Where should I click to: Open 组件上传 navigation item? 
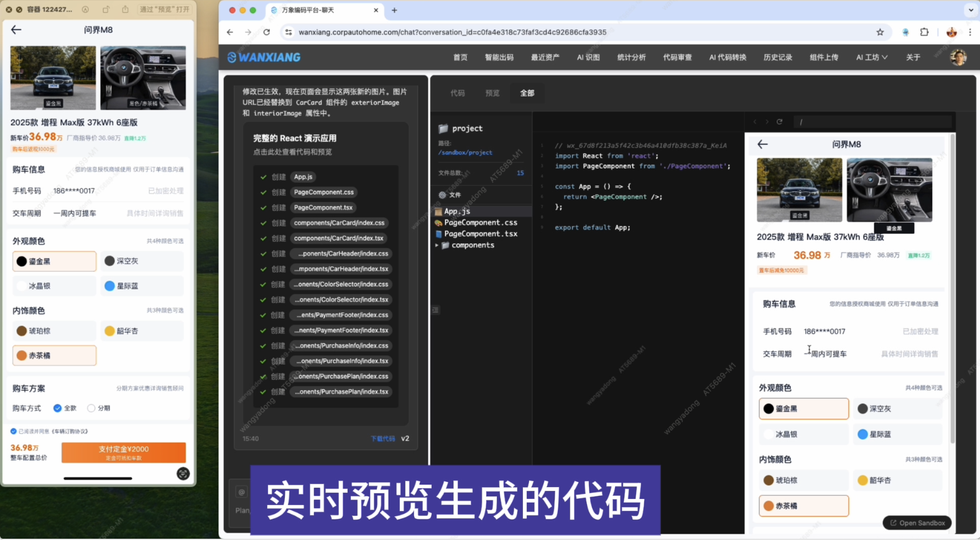click(x=824, y=57)
